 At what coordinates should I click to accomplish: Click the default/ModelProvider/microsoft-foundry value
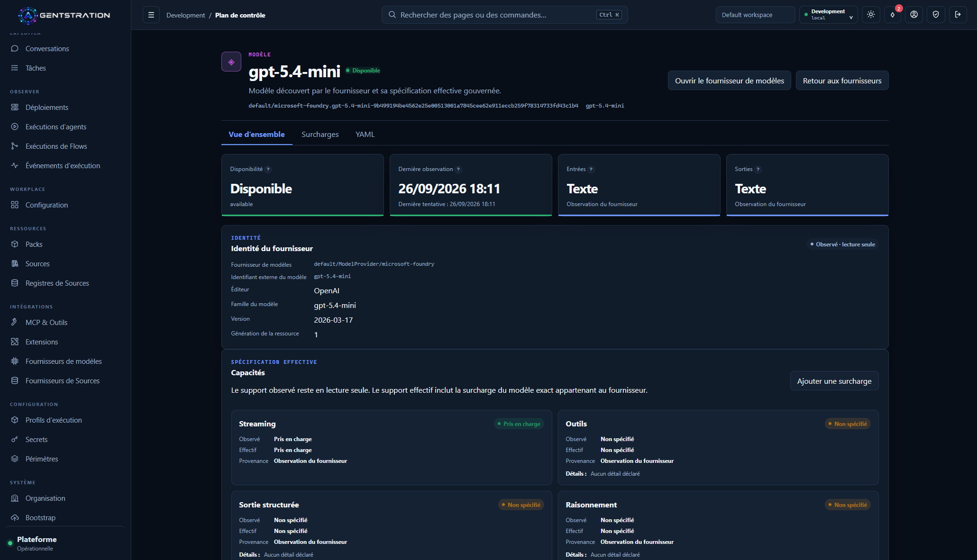(x=374, y=264)
